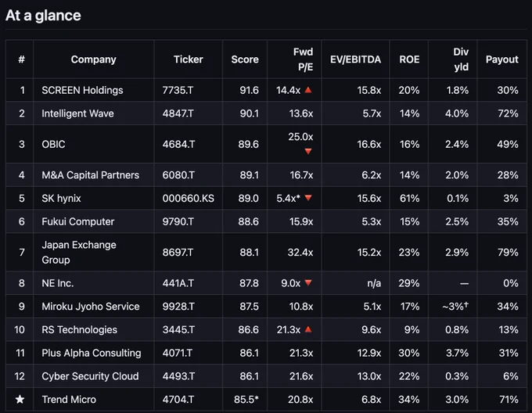Image resolution: width=532 pixels, height=413 pixels.
Task: Click the EV/EBITDA column header
Action: pos(355,59)
